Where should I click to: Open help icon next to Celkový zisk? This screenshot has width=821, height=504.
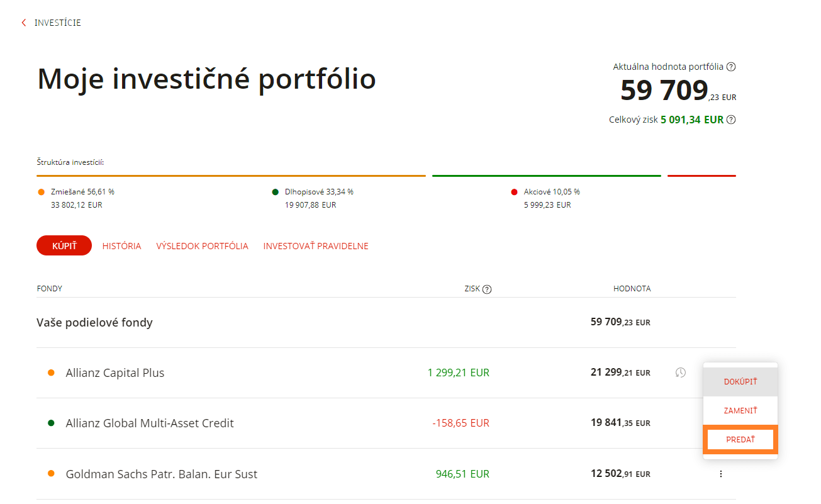point(731,120)
